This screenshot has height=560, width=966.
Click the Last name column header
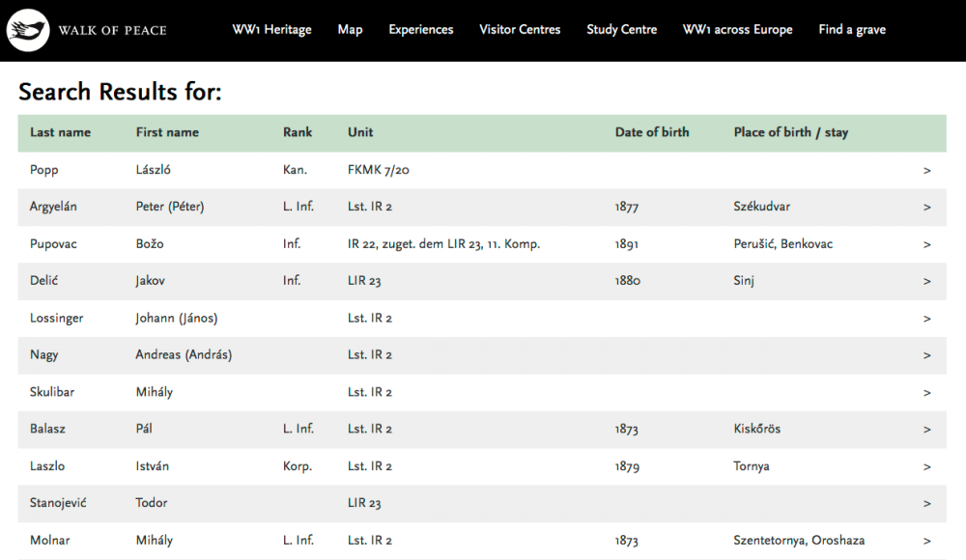[x=60, y=132]
